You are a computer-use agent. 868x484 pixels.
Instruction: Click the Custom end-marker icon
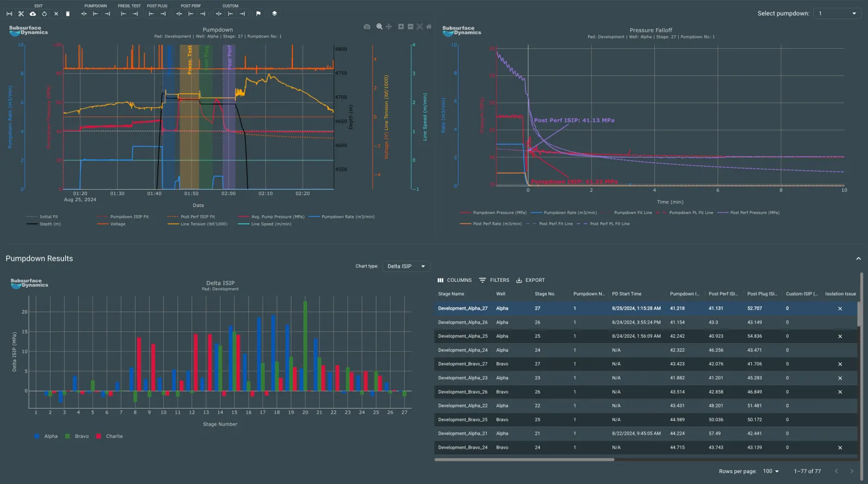[x=242, y=14]
